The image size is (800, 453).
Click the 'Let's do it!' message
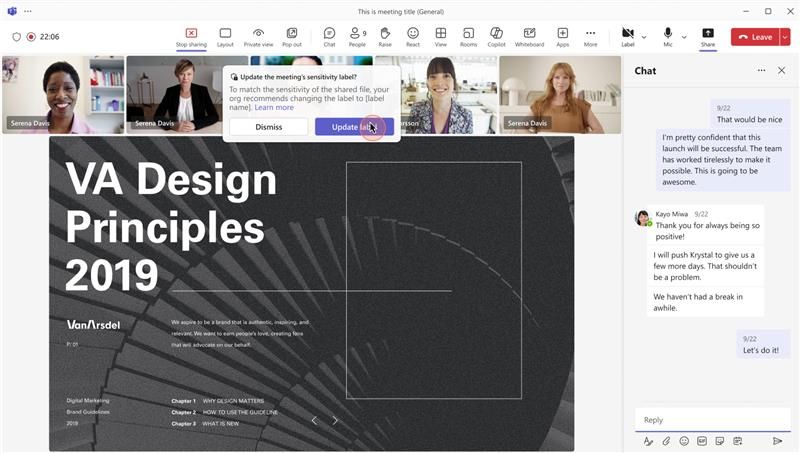coord(761,345)
